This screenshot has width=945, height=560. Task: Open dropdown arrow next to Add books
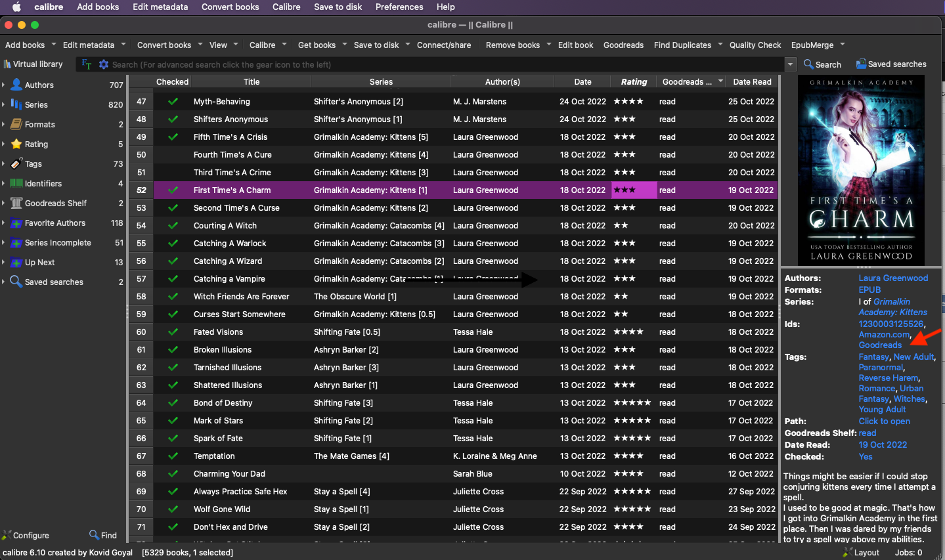point(54,45)
